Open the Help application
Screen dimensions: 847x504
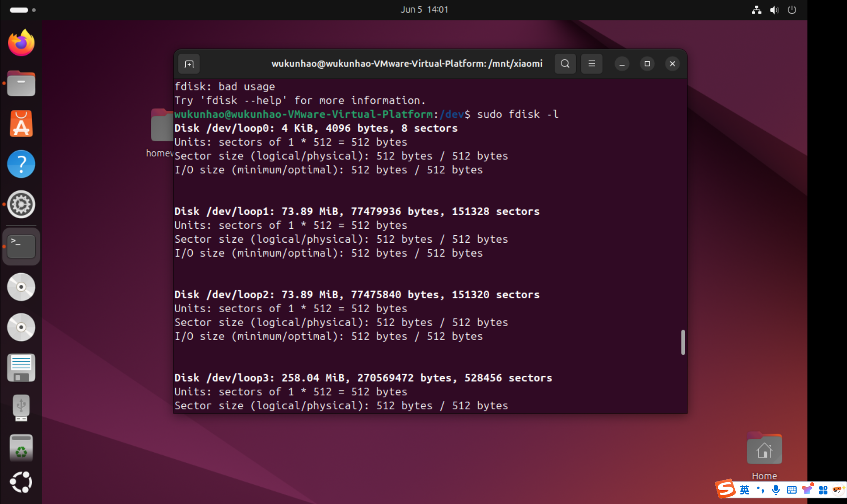pos(21,164)
